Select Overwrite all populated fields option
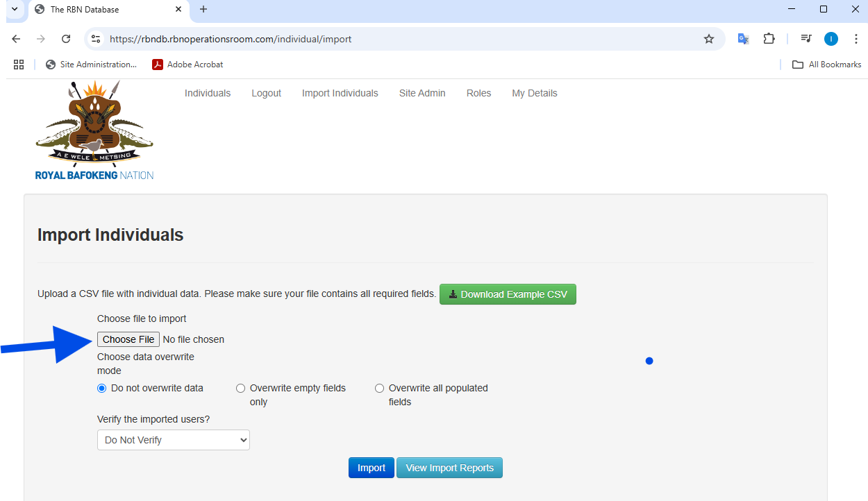 click(380, 389)
